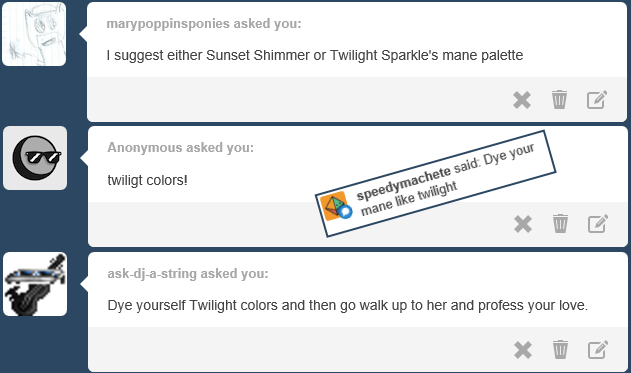
Task: Open ask-dj-a-string guitar avatar
Action: 35,284
